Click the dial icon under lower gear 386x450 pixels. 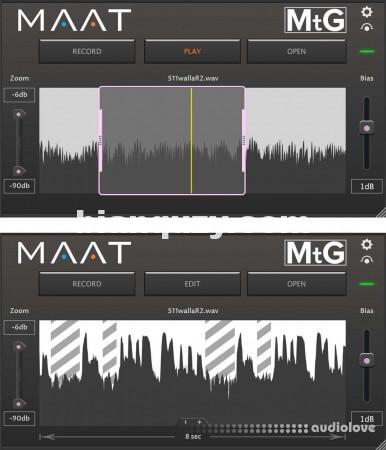(367, 260)
